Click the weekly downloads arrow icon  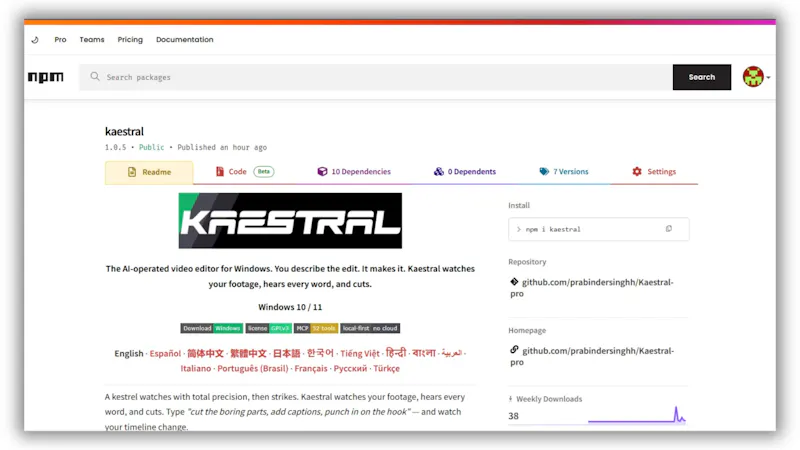tap(510, 399)
